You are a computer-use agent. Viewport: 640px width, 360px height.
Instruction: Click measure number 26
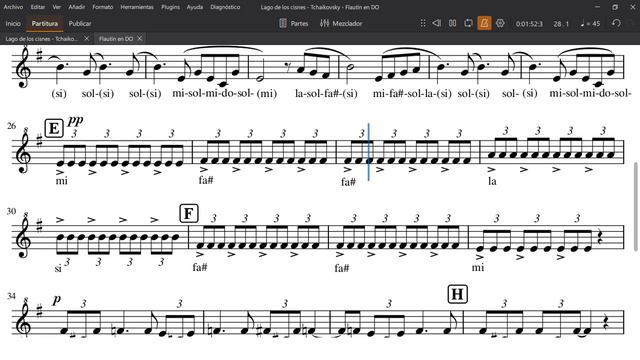click(x=11, y=126)
